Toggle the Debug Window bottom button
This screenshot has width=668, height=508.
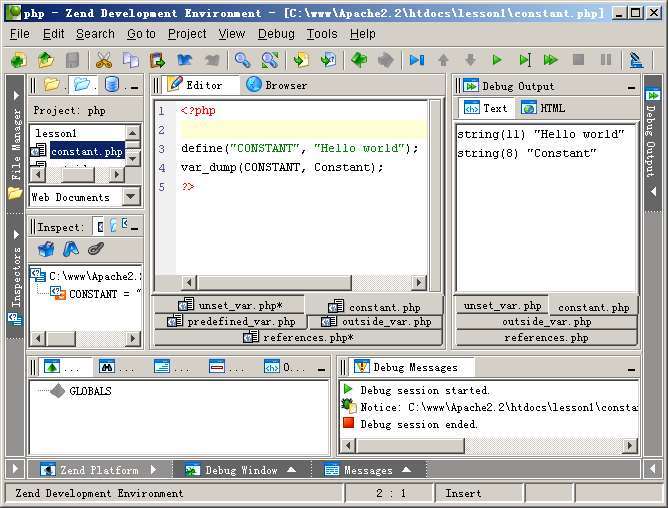coord(241,470)
